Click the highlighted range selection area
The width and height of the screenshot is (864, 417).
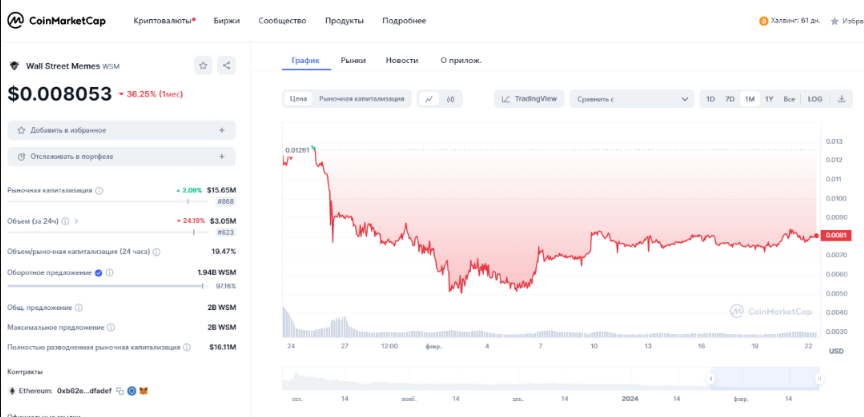pyautogui.click(x=765, y=378)
